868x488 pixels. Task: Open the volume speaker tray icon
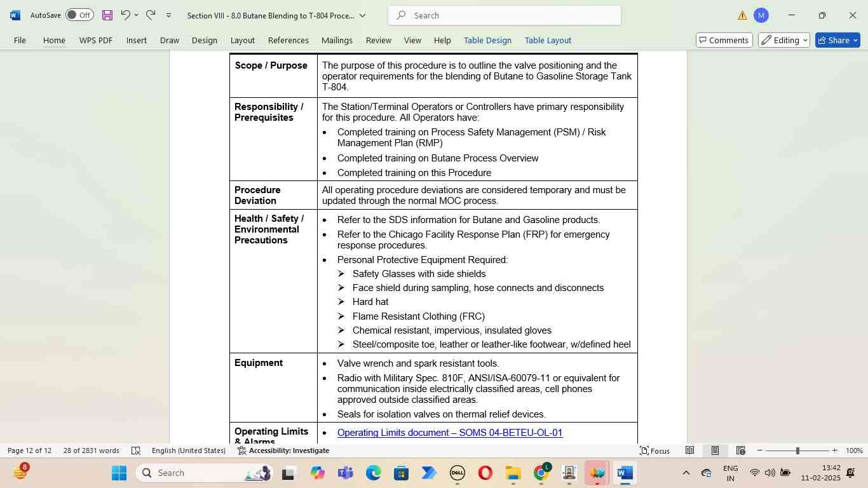(x=770, y=473)
